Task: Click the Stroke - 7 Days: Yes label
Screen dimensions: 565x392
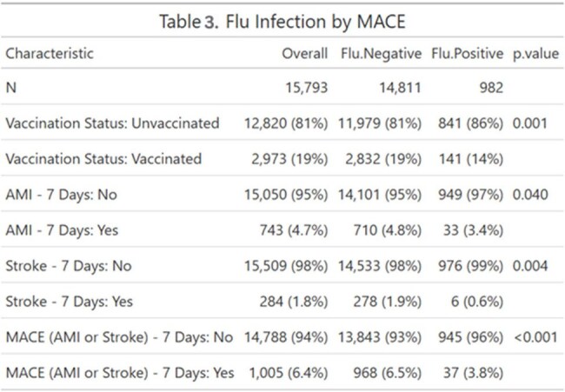Action: (x=70, y=302)
